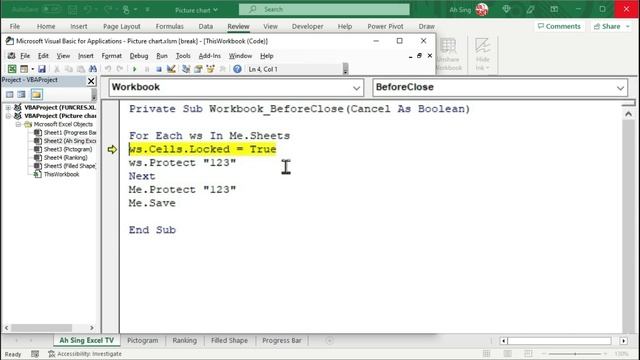640x360 pixels.
Task: Click the code window scroll up arrow
Action: (628, 114)
